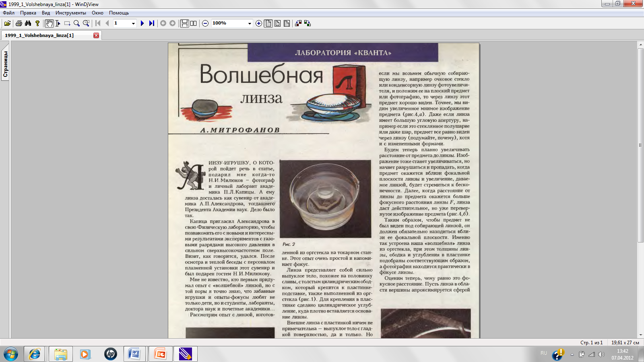This screenshot has width=644, height=362.
Task: Open the volume speaker tray icon
Action: coord(601,354)
